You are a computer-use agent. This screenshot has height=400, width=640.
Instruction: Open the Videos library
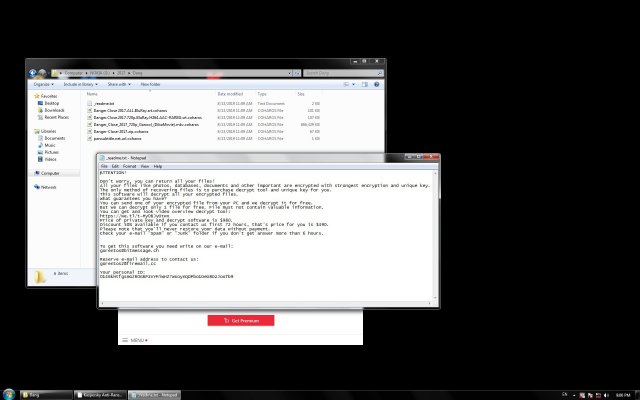point(47,159)
